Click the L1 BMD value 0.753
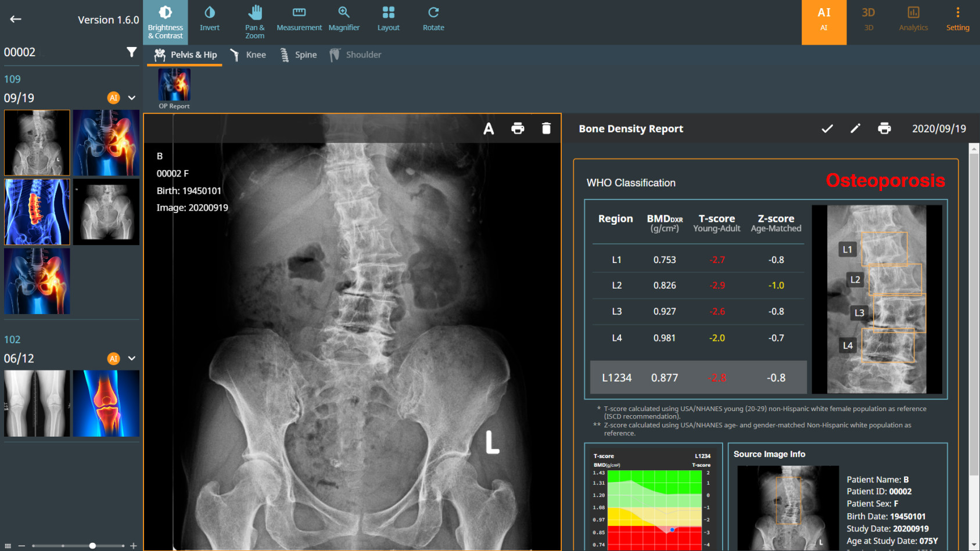 pyautogui.click(x=665, y=260)
